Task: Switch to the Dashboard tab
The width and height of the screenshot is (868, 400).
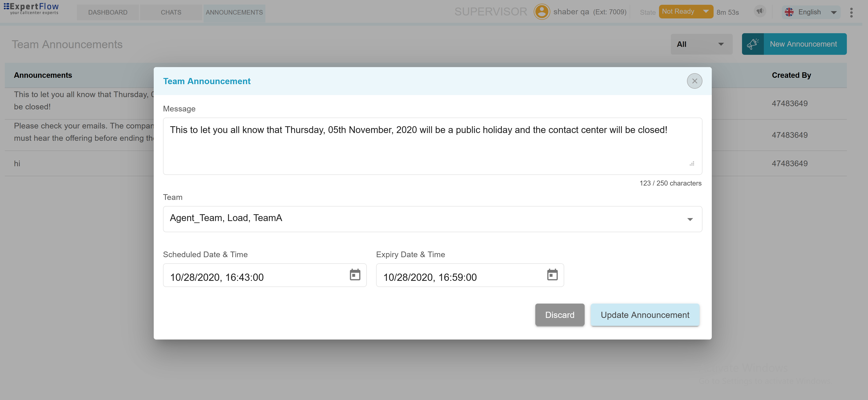Action: [108, 13]
